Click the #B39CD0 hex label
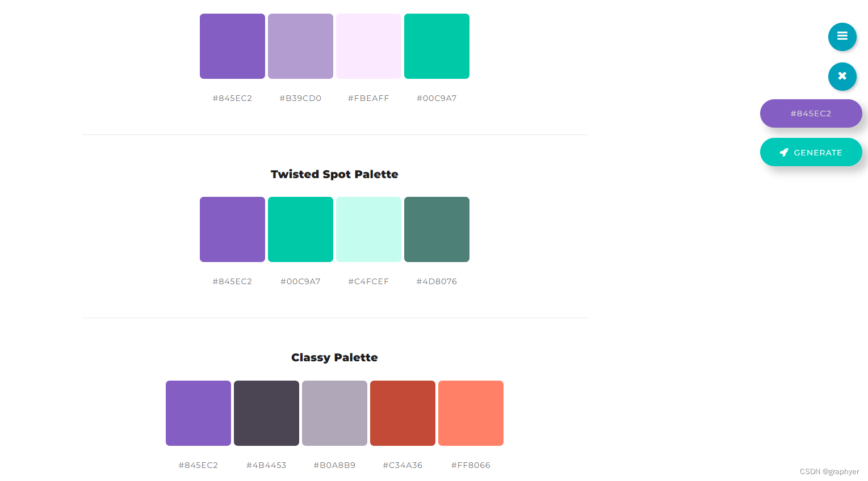 point(300,98)
